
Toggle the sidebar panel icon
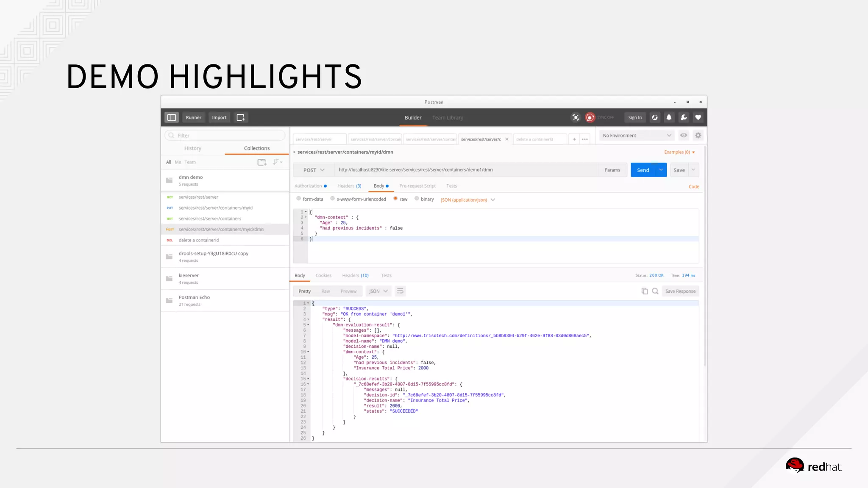point(172,117)
